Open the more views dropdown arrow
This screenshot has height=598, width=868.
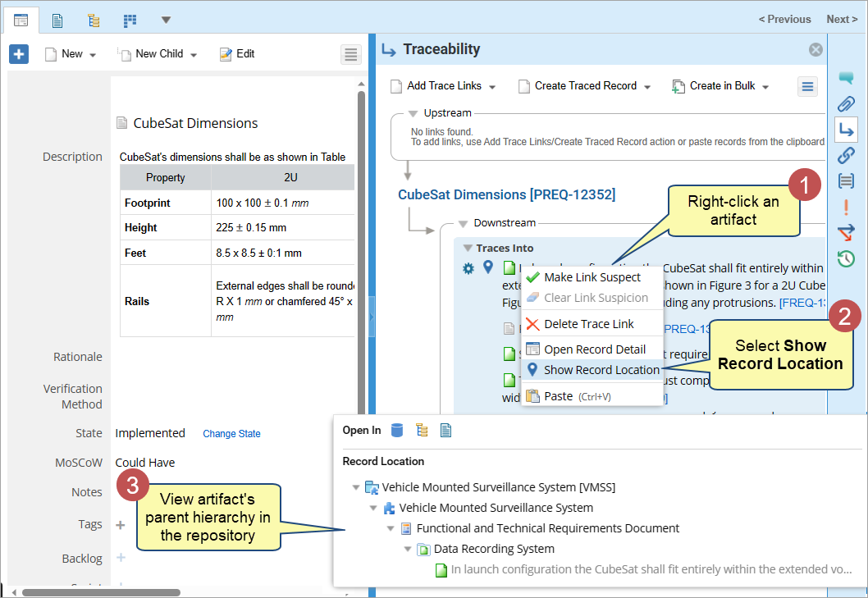click(166, 21)
